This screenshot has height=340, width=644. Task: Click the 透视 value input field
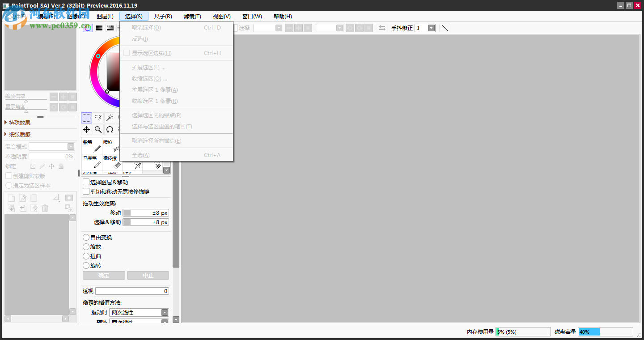132,291
